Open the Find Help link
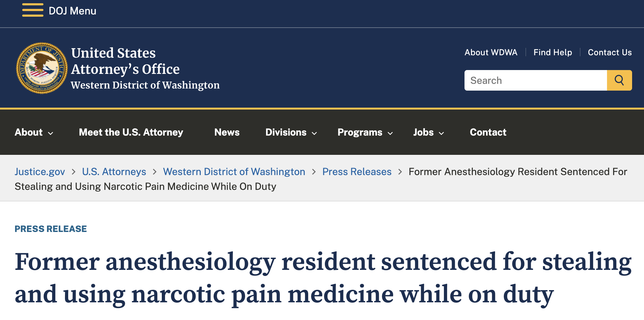Viewport: 644px width, 320px height. click(552, 52)
